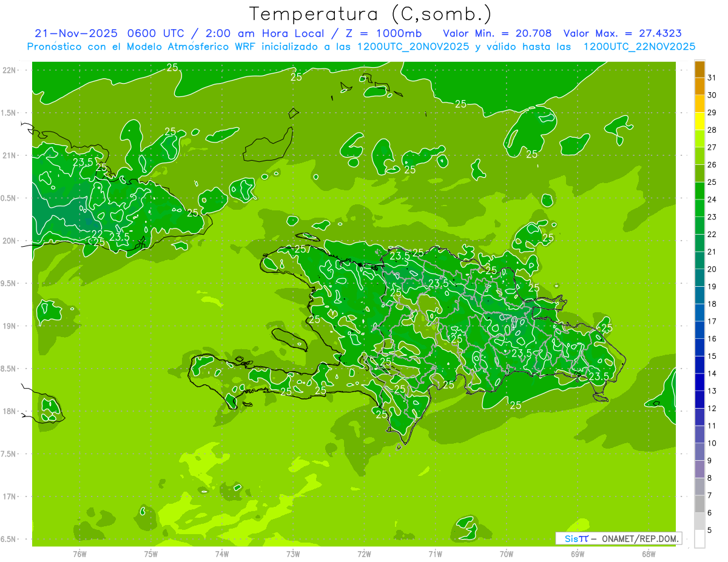This screenshot has width=728, height=562.
Task: Click the 'ONAMET/REP.DOM.' credit label
Action: (640, 538)
